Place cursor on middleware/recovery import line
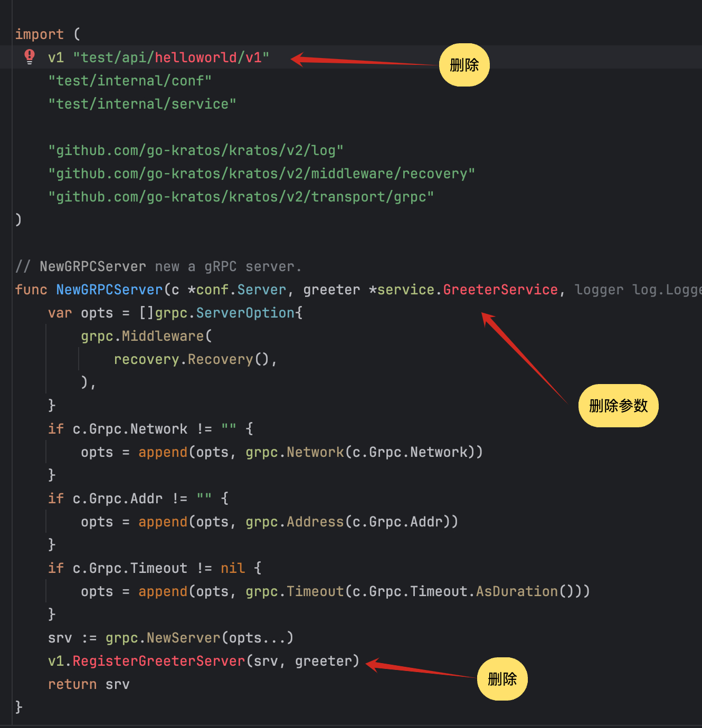 [x=261, y=174]
